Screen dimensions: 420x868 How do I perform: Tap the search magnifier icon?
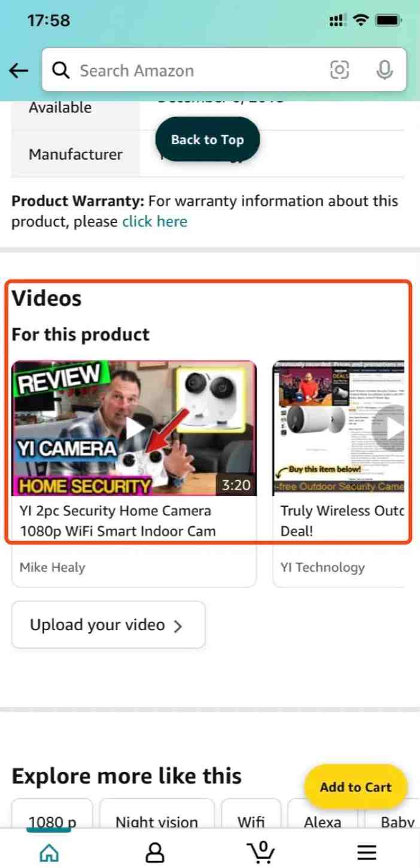click(x=61, y=71)
